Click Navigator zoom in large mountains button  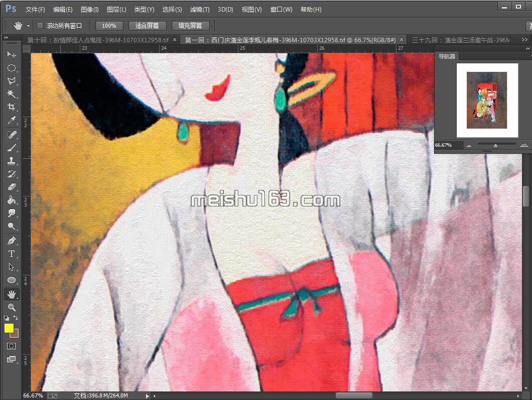coord(524,145)
